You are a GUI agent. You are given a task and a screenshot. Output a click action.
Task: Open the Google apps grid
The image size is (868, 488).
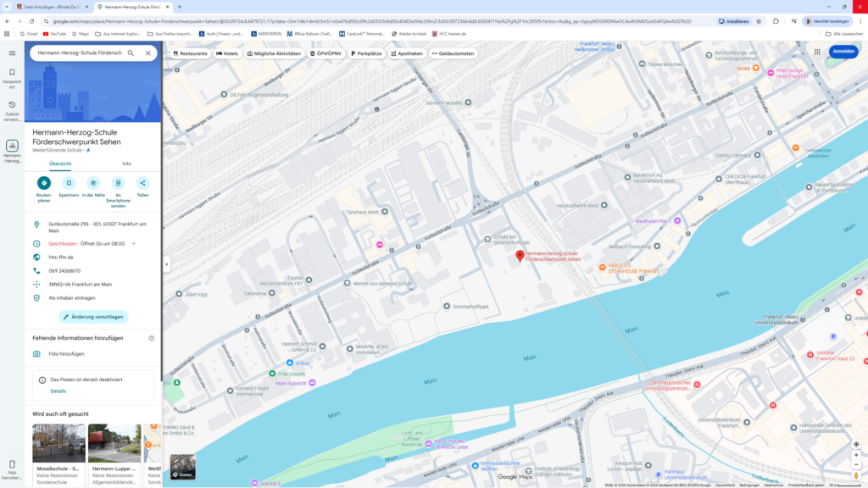(817, 52)
